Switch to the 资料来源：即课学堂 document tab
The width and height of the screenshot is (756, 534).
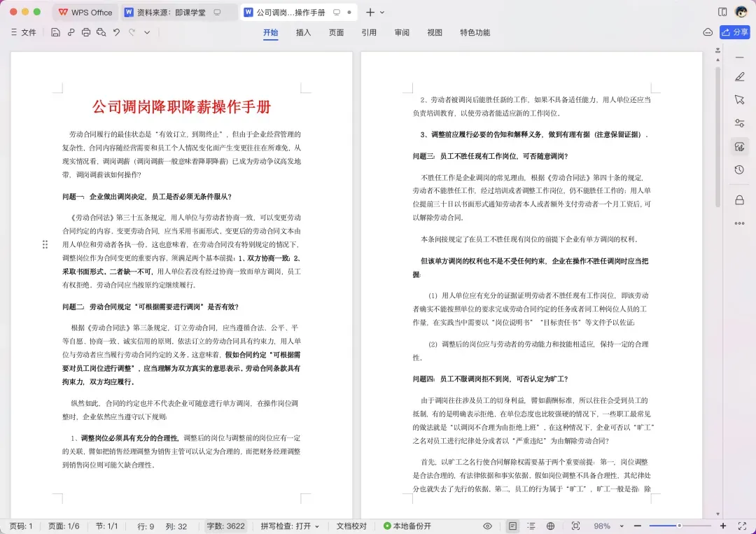[x=171, y=12]
